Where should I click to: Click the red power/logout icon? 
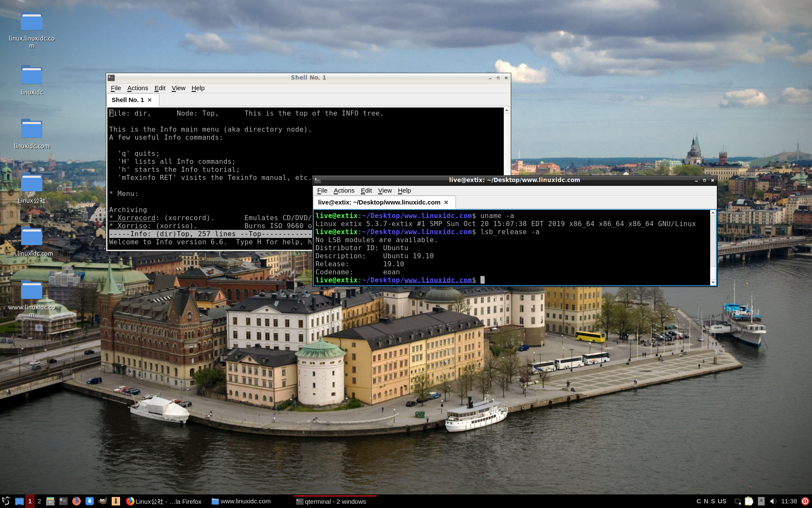coord(805,501)
